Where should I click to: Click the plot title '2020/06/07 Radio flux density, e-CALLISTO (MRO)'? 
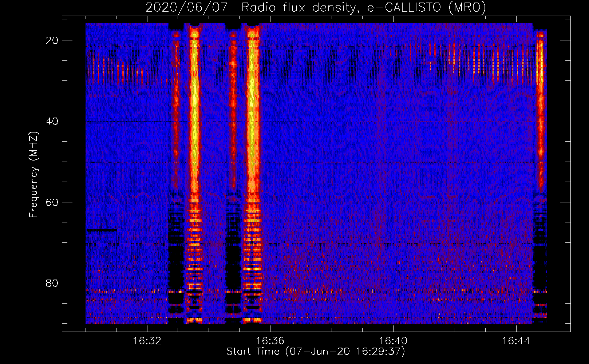click(316, 7)
